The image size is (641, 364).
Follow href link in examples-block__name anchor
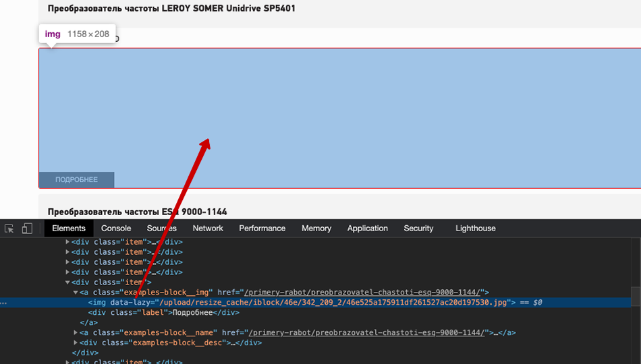[366, 332]
